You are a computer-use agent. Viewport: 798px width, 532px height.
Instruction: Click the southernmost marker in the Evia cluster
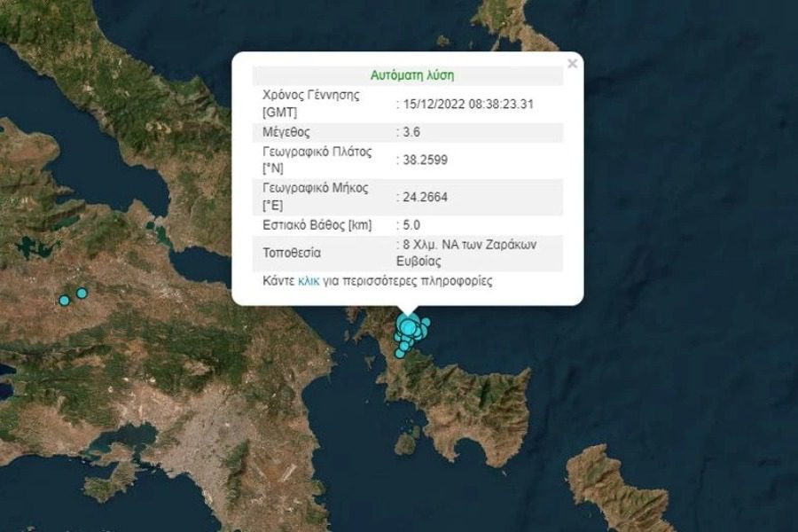tap(399, 354)
